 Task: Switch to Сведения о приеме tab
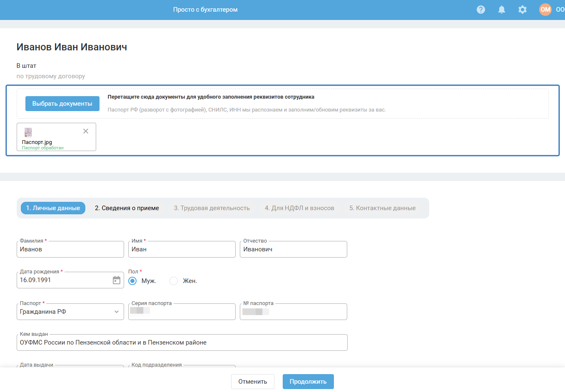click(127, 208)
